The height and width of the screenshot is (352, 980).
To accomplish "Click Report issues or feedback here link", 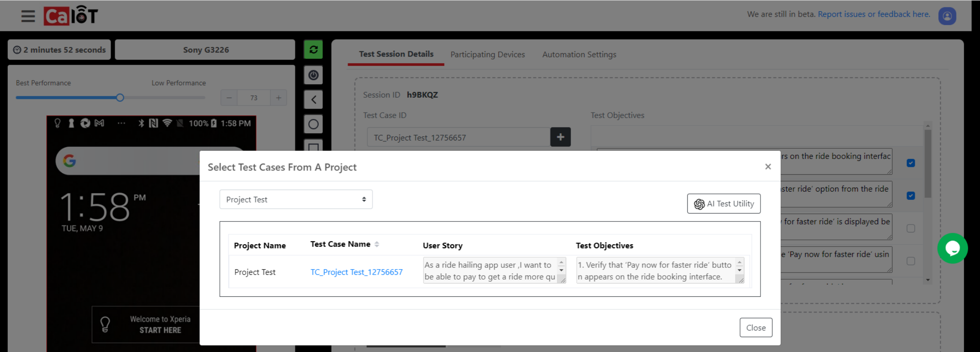I will [874, 14].
